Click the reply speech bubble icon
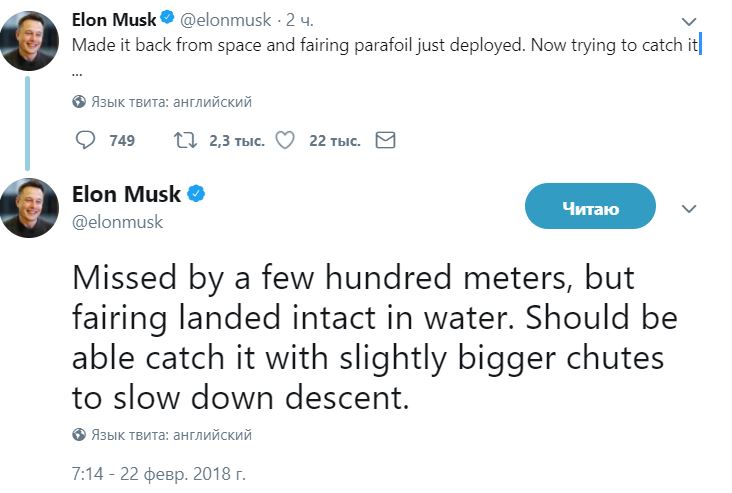 point(85,140)
